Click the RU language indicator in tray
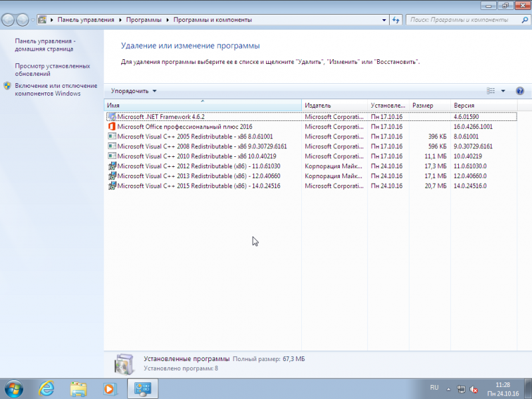Screen dimensions: 532x399 point(434,388)
